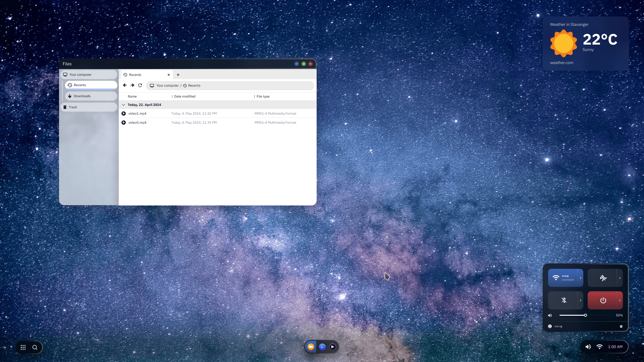This screenshot has width=644, height=362.
Task: Click the search icon in the bottom left
Action: coord(35,347)
